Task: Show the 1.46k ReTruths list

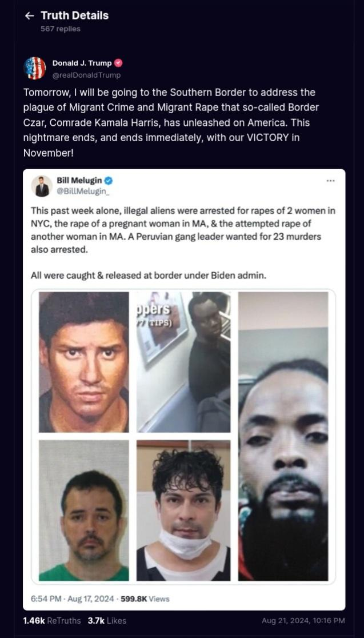Action: (52, 620)
